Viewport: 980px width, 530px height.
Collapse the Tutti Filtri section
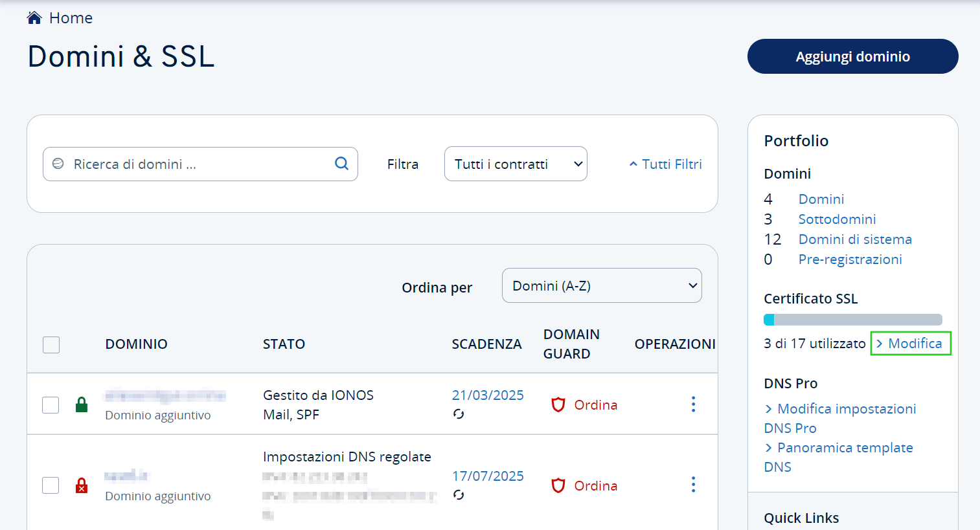665,164
